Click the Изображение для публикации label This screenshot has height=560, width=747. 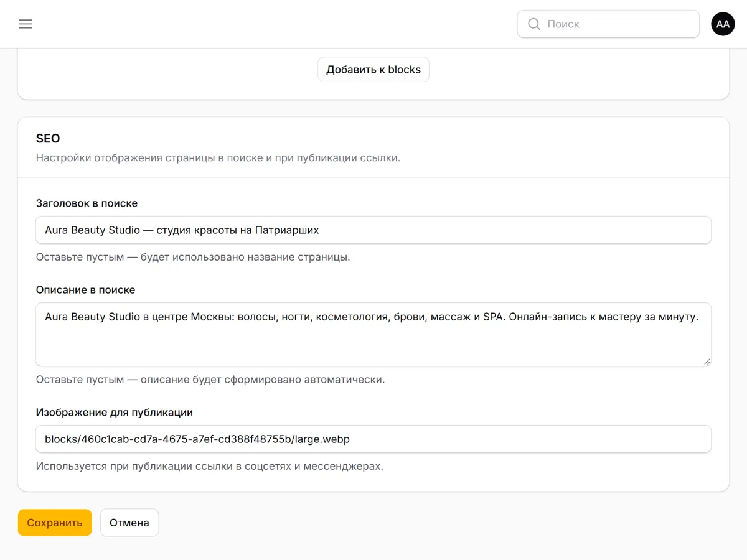(x=115, y=412)
